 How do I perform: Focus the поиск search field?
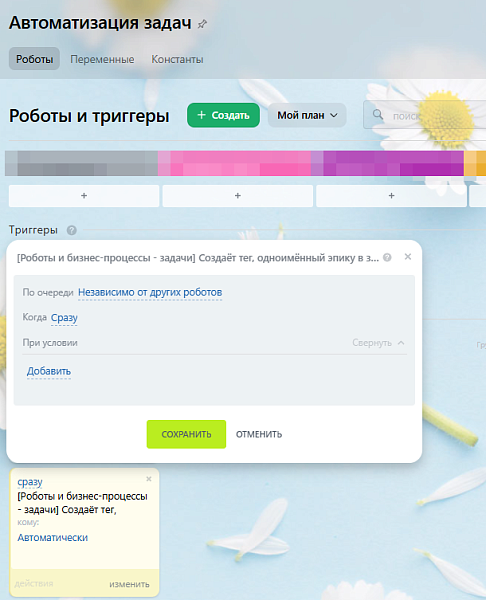[436, 115]
